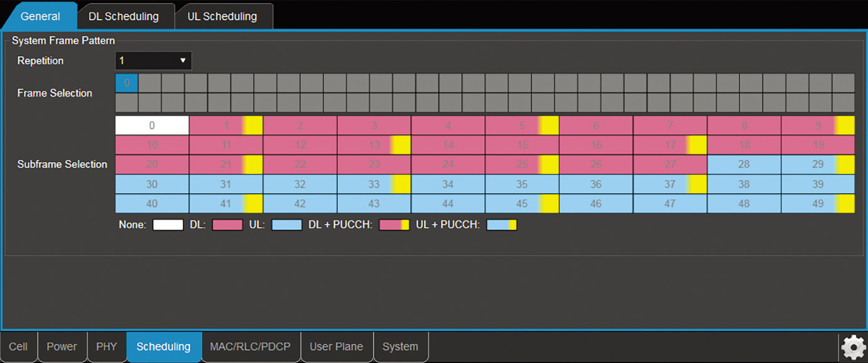The height and width of the screenshot is (363, 868).
Task: Select frame 0 in Frame Selection
Action: pos(127,83)
